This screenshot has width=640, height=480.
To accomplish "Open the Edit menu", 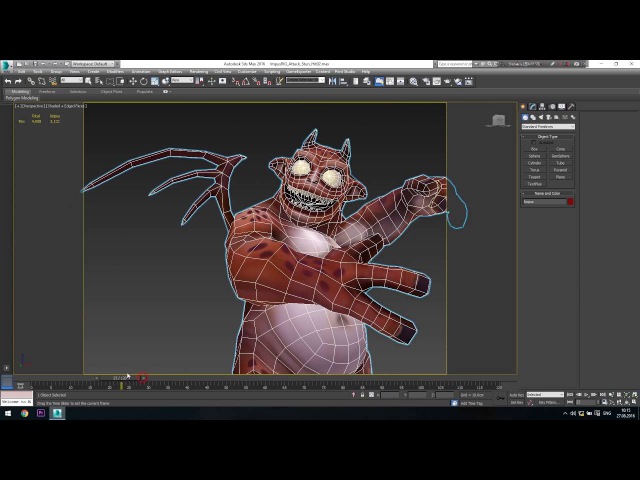I will (x=21, y=72).
